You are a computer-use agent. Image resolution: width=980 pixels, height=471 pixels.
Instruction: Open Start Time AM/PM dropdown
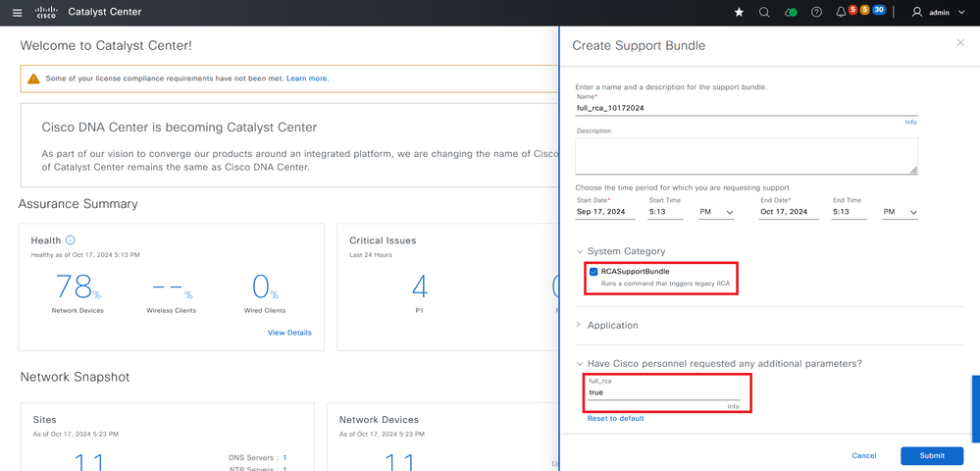click(x=715, y=212)
